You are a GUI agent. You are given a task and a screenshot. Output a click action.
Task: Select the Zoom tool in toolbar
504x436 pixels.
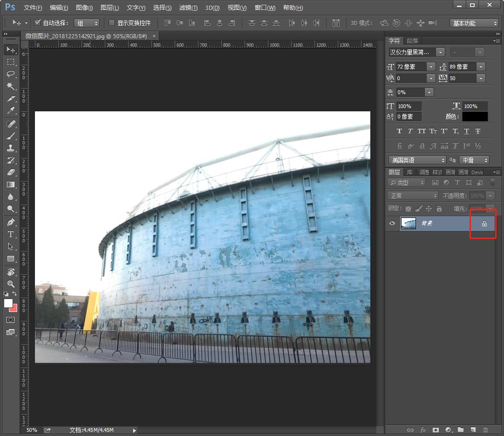click(11, 284)
